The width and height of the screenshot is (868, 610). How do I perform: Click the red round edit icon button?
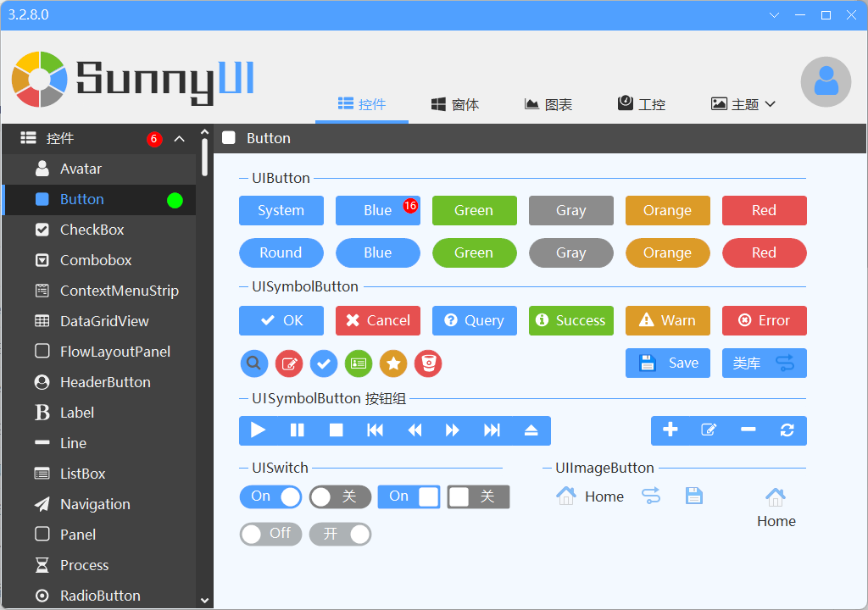coord(289,363)
